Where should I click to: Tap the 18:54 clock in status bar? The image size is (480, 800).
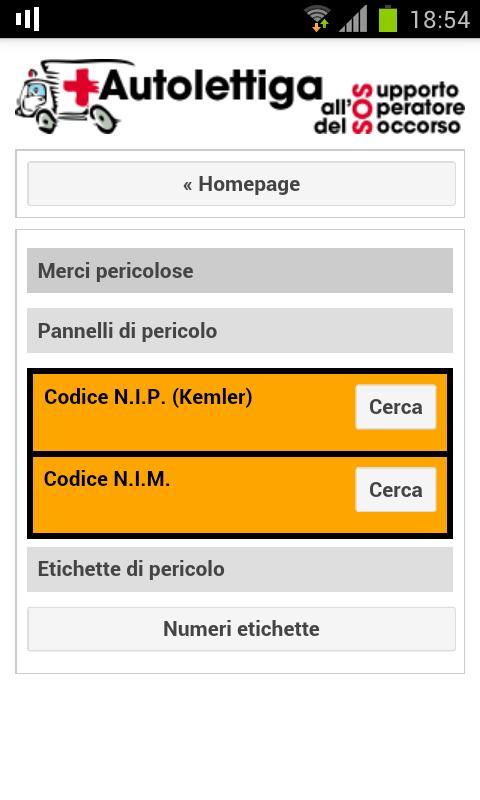440,20
